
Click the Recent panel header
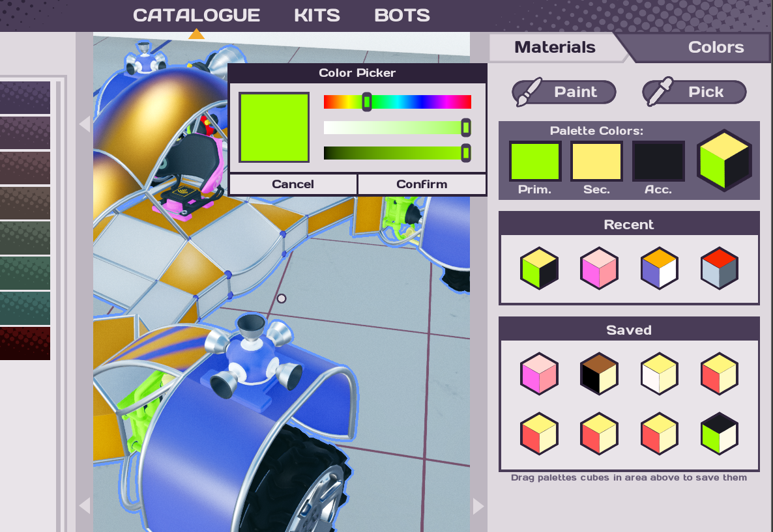pos(629,224)
